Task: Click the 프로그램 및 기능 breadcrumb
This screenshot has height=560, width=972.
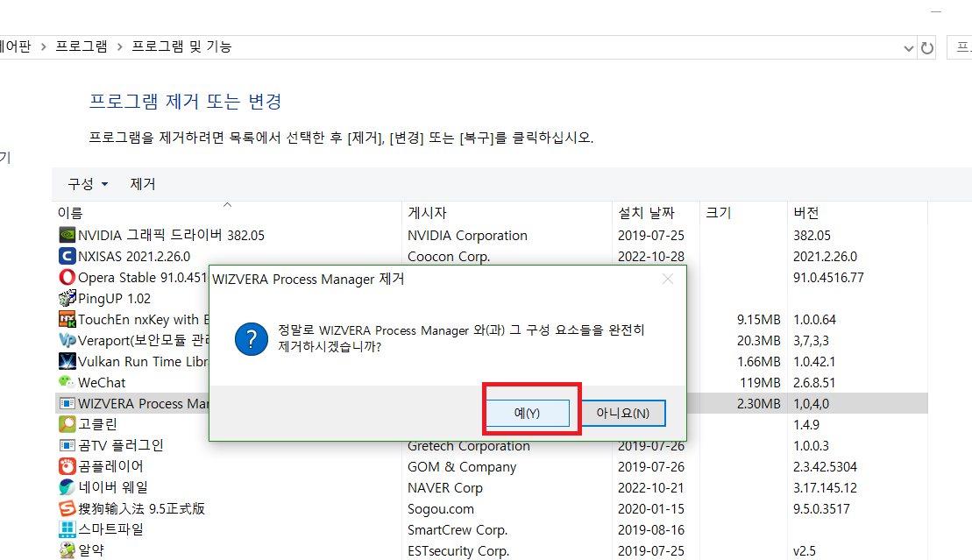Action: click(x=181, y=46)
